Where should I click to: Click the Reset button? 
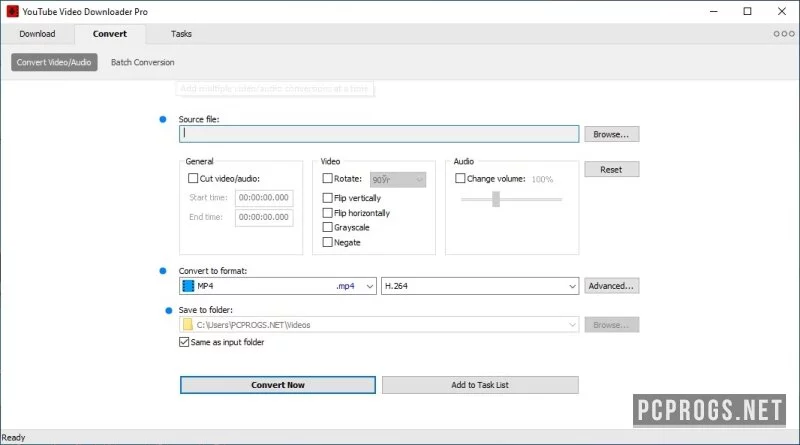pos(611,169)
